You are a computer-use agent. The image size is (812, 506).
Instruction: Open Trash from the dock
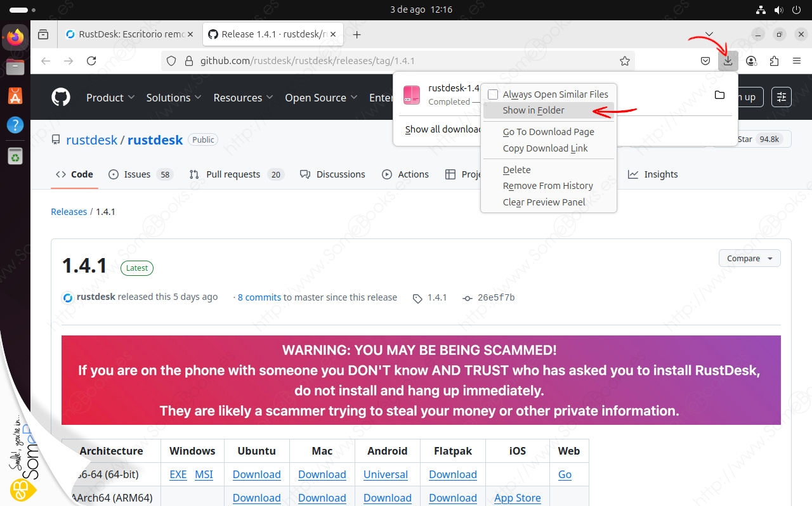coord(15,155)
